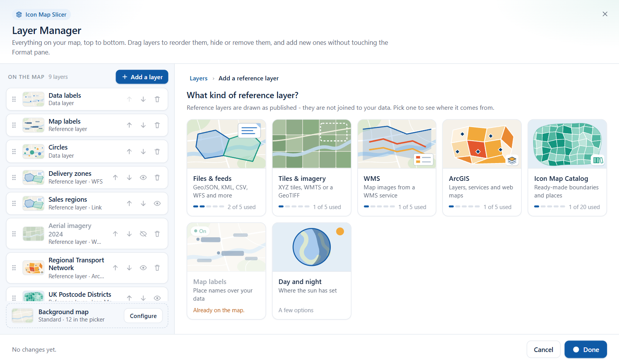Move Regional Transport Network layer down

pyautogui.click(x=129, y=268)
